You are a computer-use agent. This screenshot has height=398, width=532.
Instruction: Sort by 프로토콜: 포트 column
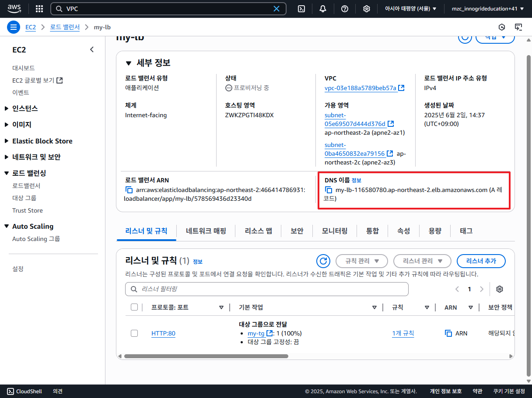click(221, 307)
